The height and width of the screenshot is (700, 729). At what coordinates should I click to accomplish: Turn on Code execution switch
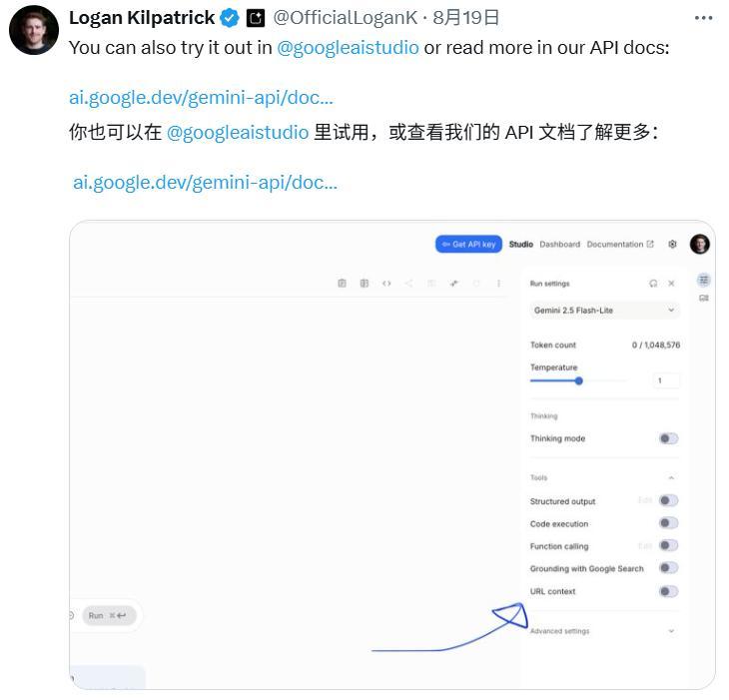coord(668,523)
